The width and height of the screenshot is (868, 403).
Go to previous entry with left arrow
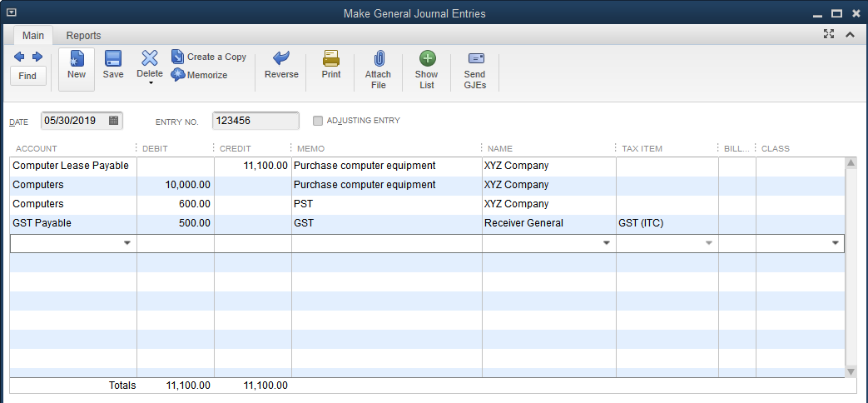tap(19, 57)
